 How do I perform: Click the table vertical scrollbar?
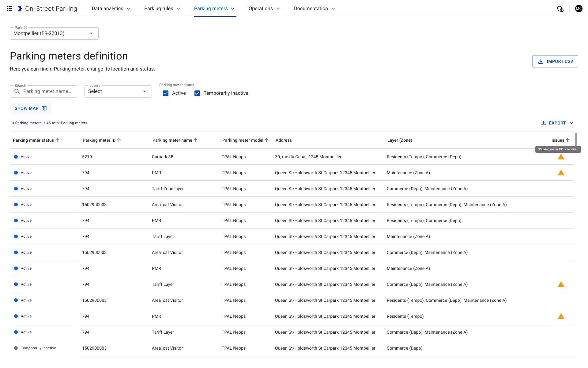tap(576, 140)
